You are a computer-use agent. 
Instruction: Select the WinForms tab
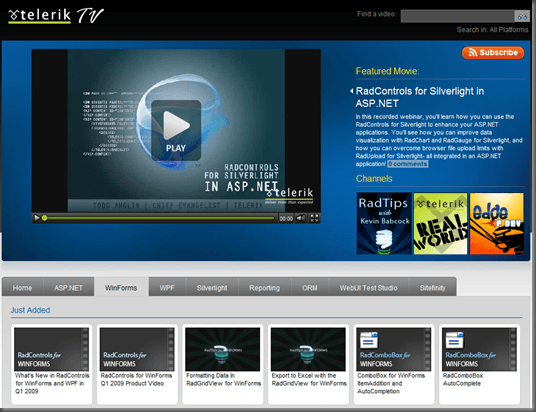coord(121,288)
